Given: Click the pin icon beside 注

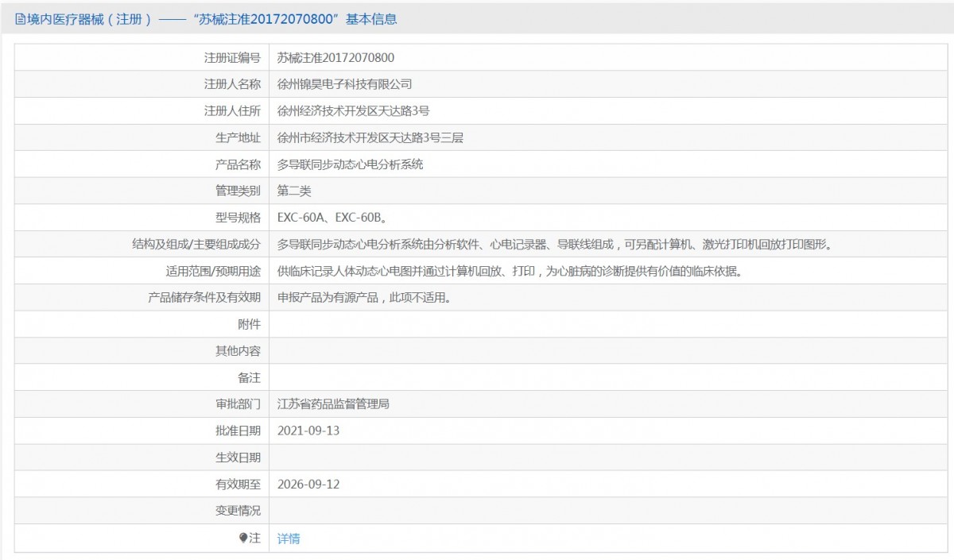Looking at the screenshot, I should 243,538.
